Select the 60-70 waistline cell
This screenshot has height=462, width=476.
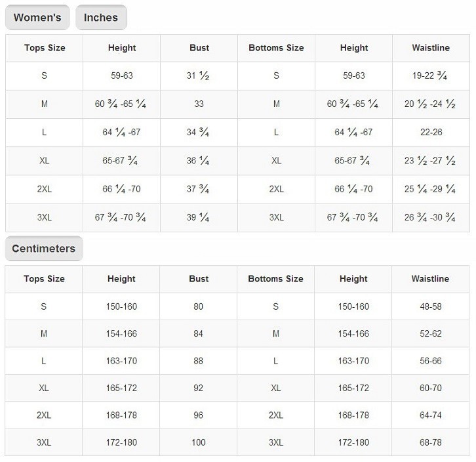pyautogui.click(x=430, y=388)
